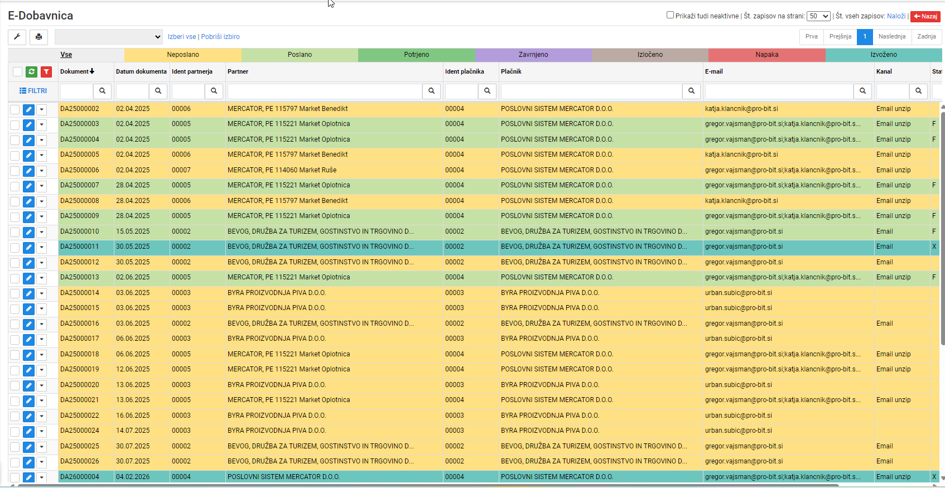Edit document DA25000002 with pencil icon
This screenshot has width=945, height=488.
(28, 109)
